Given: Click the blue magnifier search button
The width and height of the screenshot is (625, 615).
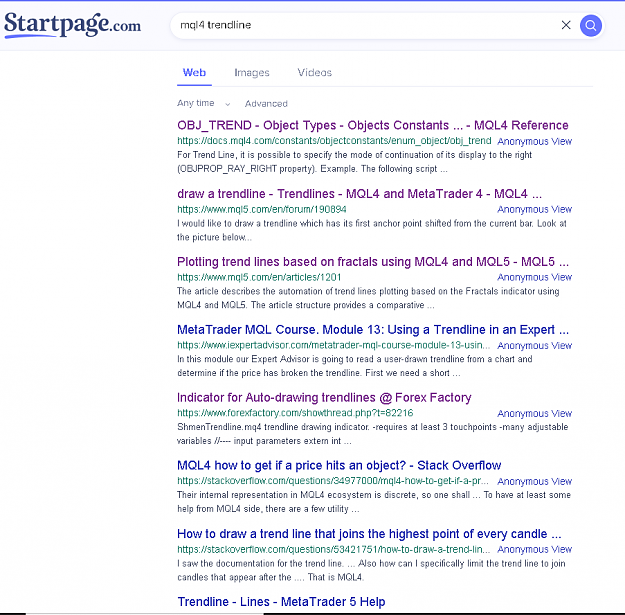Looking at the screenshot, I should tap(590, 26).
